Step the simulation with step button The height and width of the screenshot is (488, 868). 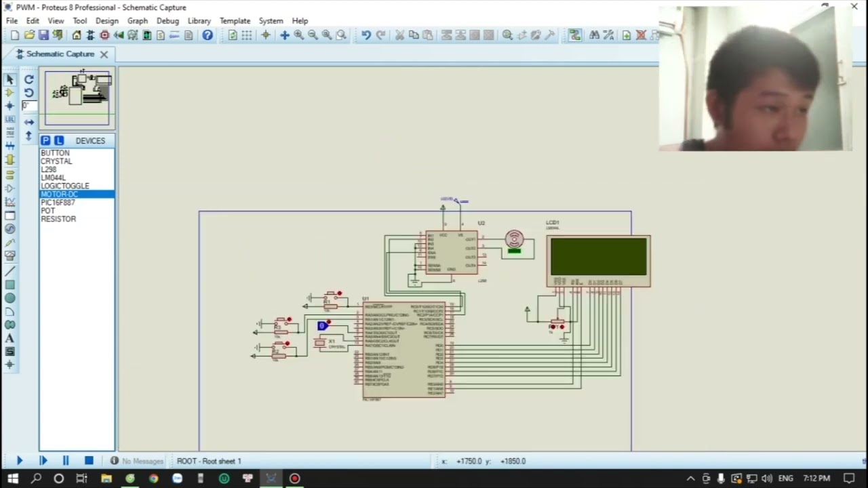click(43, 461)
